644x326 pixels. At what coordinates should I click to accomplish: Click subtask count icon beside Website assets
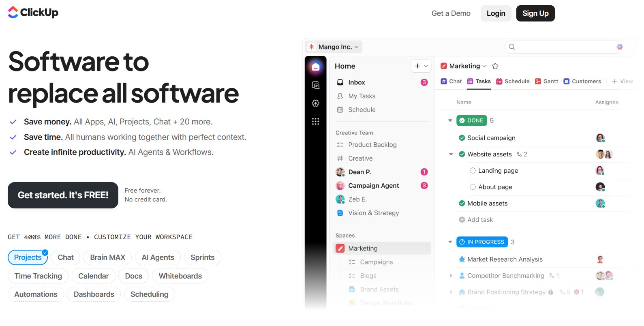click(520, 154)
